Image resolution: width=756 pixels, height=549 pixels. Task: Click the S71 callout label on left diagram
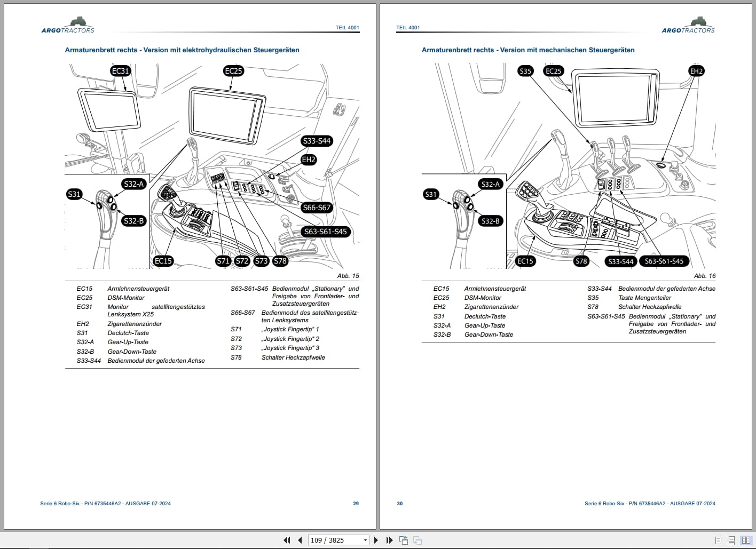(x=223, y=261)
